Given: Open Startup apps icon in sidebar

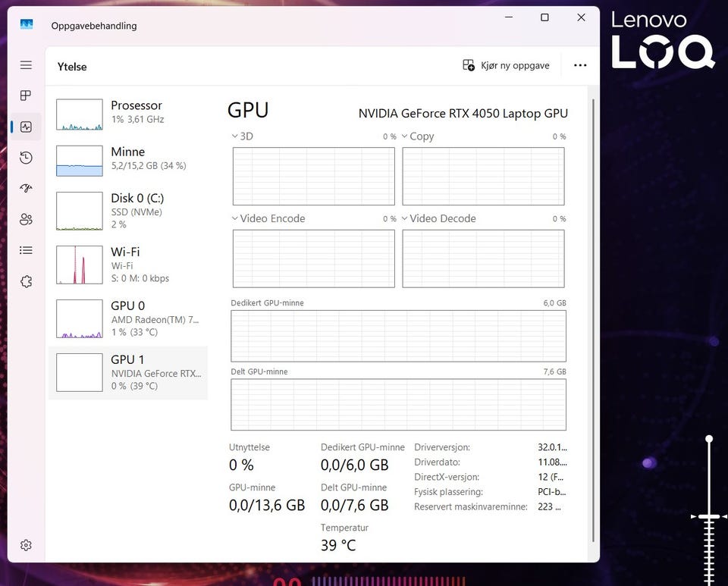Looking at the screenshot, I should [26, 188].
